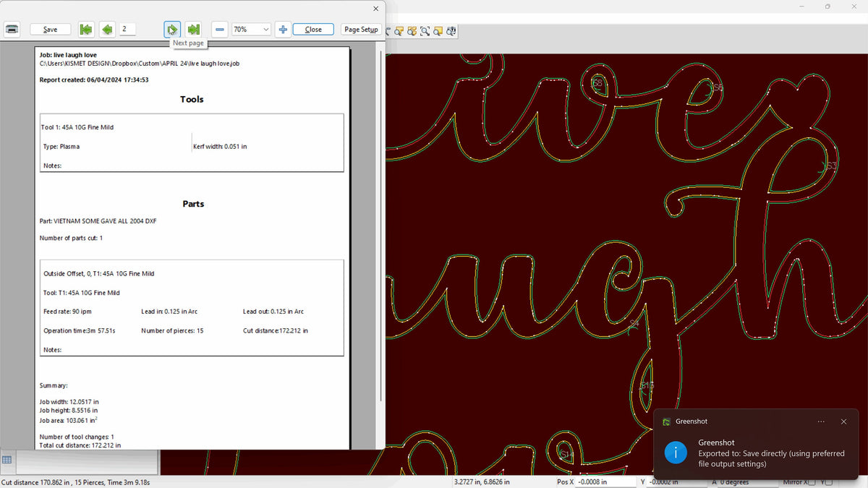Screen dimensions: 868x488
Task: Click the 'Lead in: 0.125 in Arc' text
Action: point(169,312)
